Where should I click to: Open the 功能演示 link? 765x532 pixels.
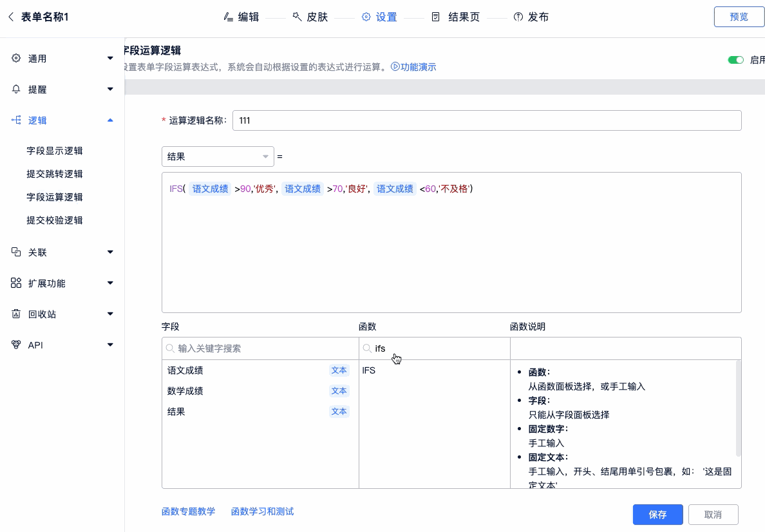[x=414, y=67]
